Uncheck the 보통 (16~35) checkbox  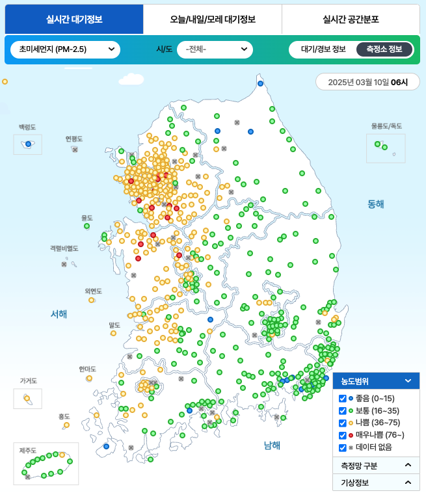click(x=342, y=411)
